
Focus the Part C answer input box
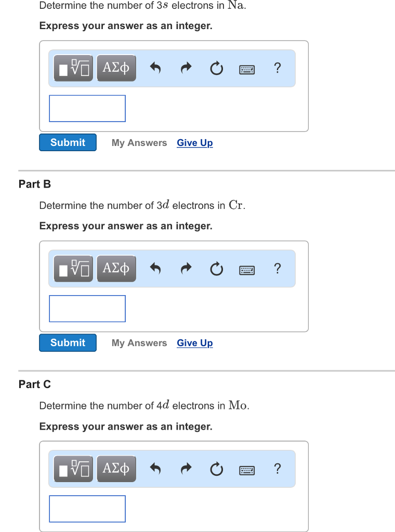click(87, 509)
